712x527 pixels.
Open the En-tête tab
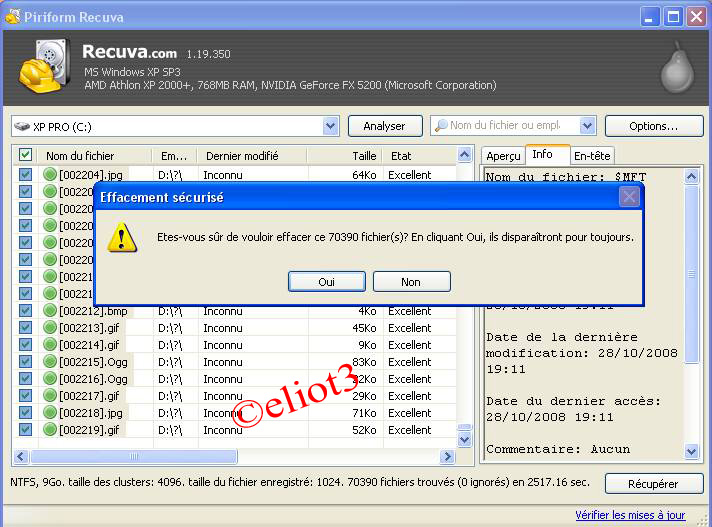pos(592,156)
